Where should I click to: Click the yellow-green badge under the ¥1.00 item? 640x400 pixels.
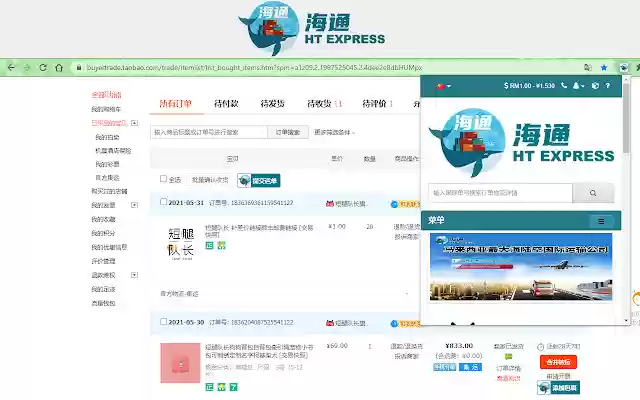tap(221, 245)
